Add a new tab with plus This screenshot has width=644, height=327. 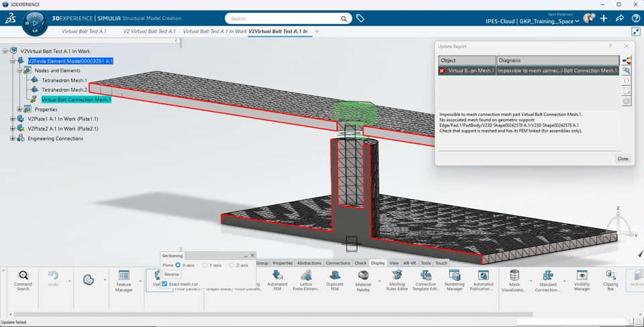click(x=317, y=31)
